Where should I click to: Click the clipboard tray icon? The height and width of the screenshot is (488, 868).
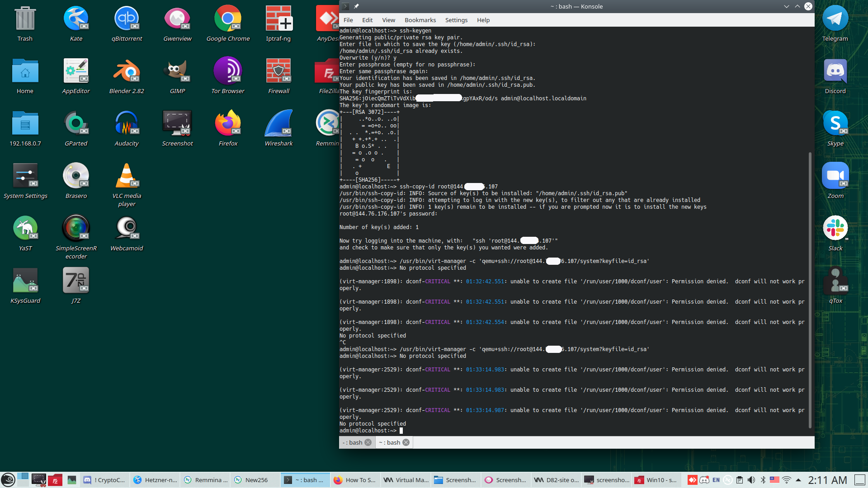tap(740, 480)
